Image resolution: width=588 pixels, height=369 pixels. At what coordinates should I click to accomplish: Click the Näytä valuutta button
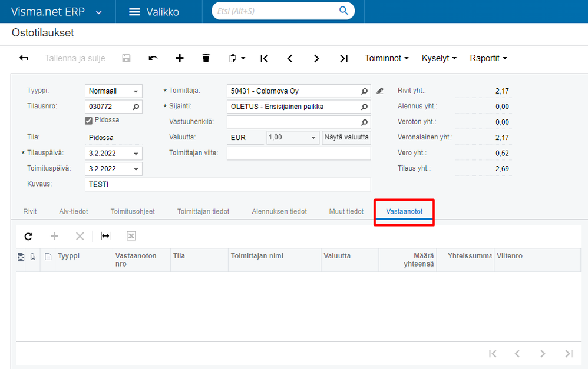pyautogui.click(x=346, y=138)
